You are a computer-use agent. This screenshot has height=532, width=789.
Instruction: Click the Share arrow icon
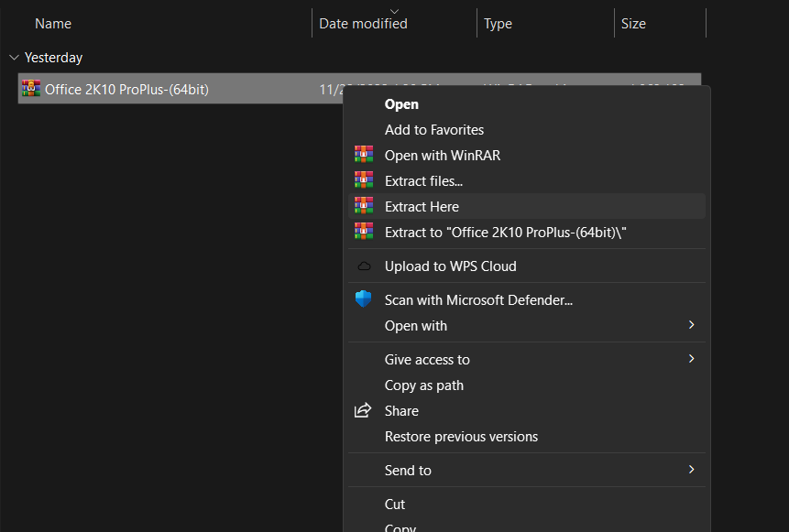(x=363, y=410)
